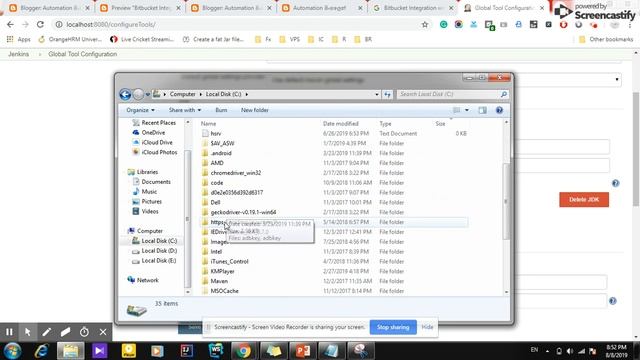Toggle the Explorer preview pane icon
The width and height of the screenshot is (640, 360).
(482, 110)
